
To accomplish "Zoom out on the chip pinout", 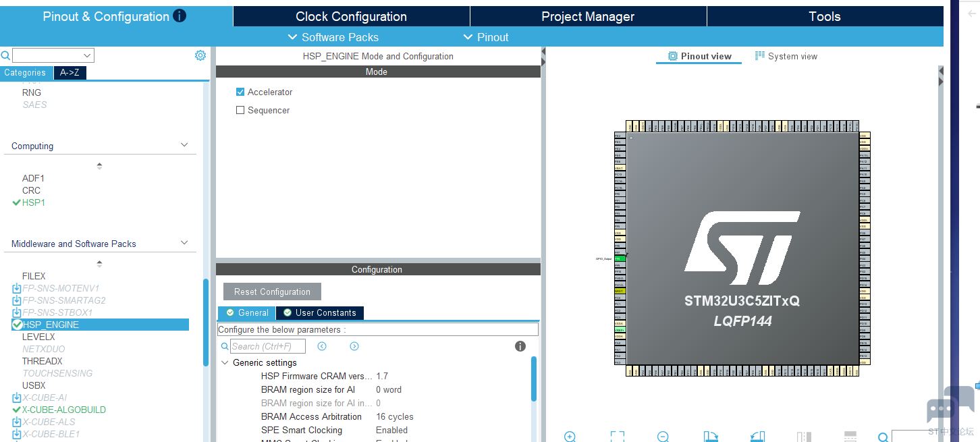I will pyautogui.click(x=663, y=437).
